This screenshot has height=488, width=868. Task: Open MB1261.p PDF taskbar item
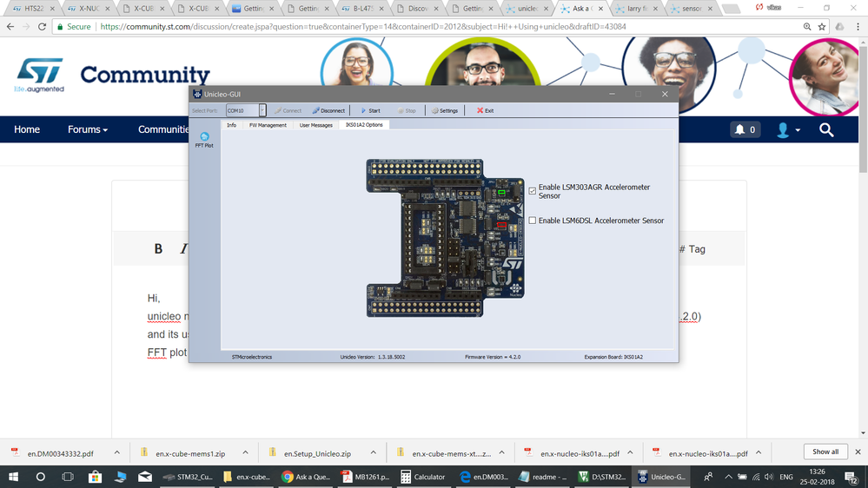(x=365, y=477)
